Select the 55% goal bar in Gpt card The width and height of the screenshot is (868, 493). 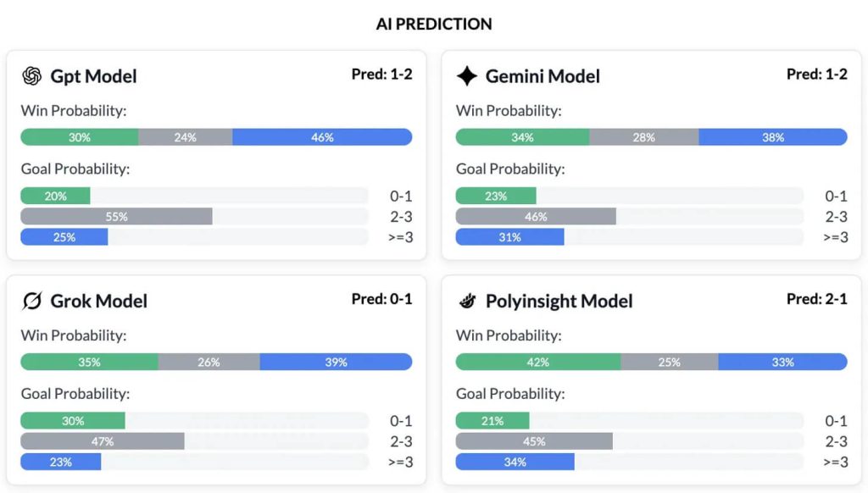pyautogui.click(x=119, y=217)
